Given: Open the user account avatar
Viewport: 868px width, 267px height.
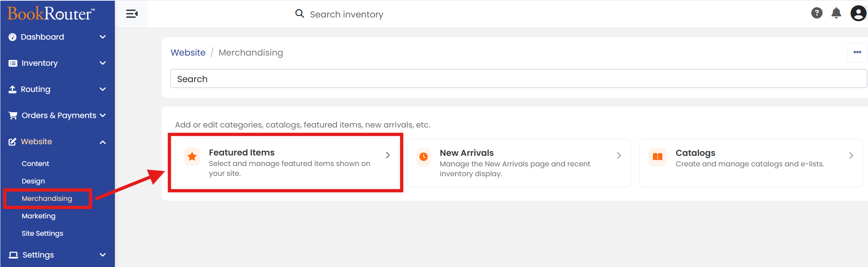Looking at the screenshot, I should click(859, 13).
